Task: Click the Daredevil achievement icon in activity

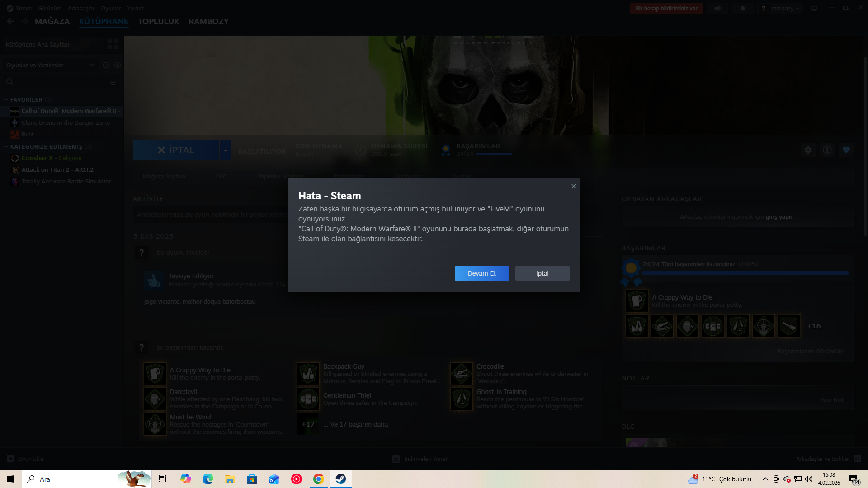Action: [155, 399]
